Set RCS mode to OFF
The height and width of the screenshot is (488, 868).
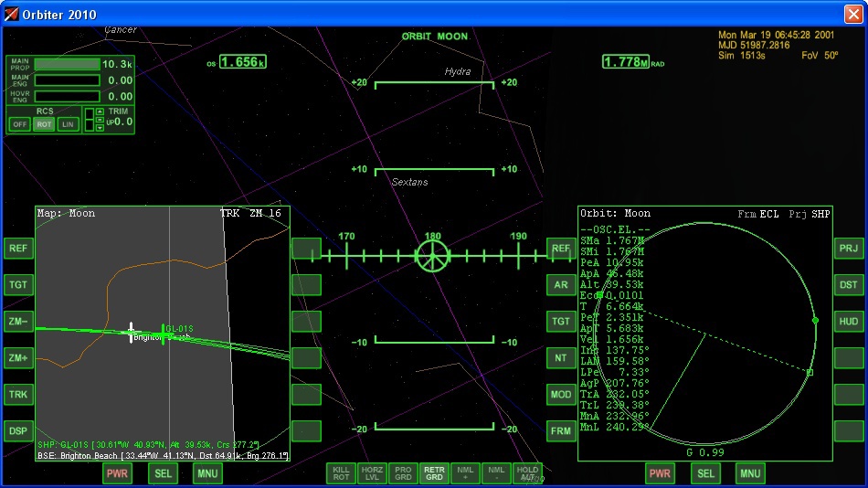point(19,124)
